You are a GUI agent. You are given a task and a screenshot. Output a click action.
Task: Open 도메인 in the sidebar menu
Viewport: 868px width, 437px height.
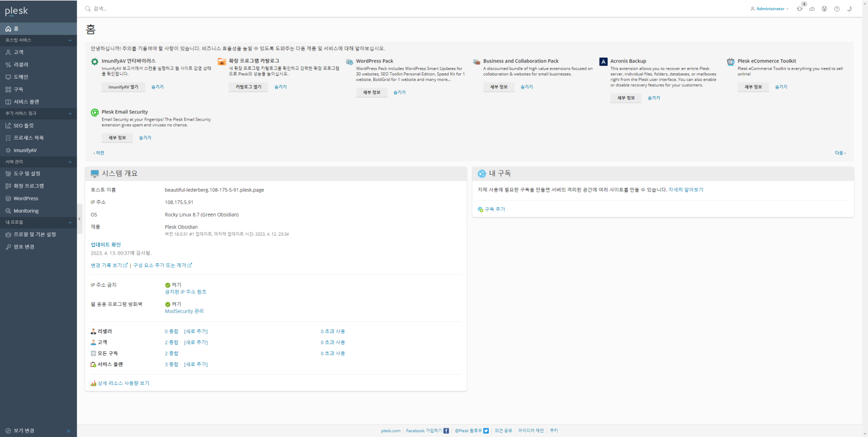(21, 77)
